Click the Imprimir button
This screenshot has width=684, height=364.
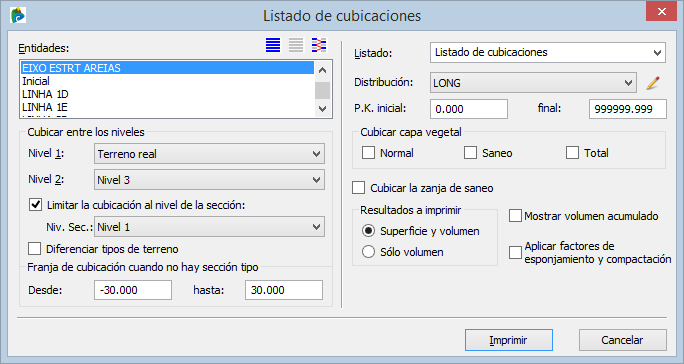tap(509, 340)
